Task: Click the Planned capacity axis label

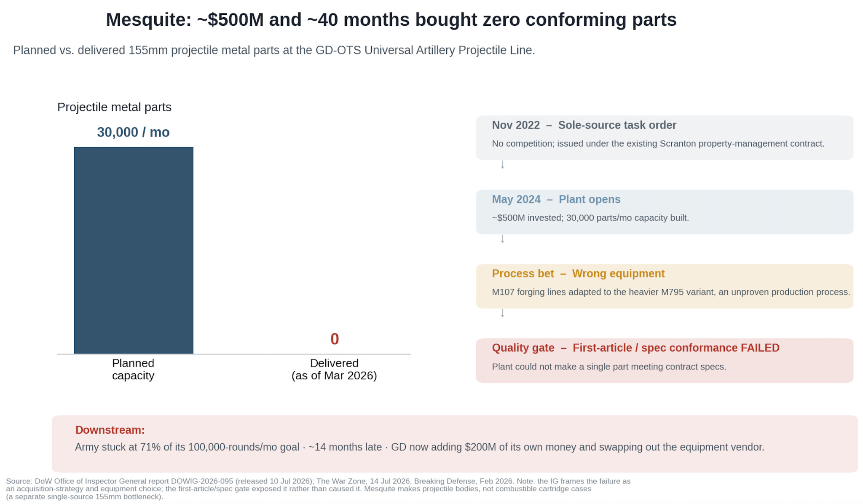Action: point(133,369)
